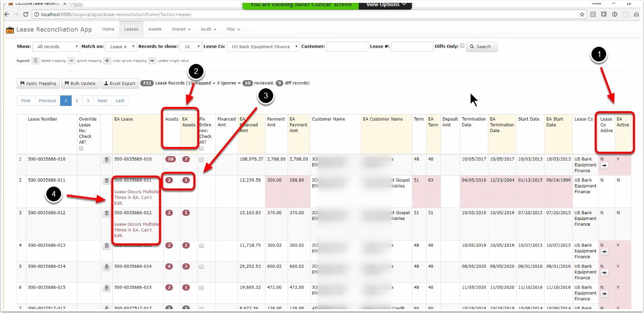Delete mapping for lease 500-0035686-012 with trash icon

point(107,213)
